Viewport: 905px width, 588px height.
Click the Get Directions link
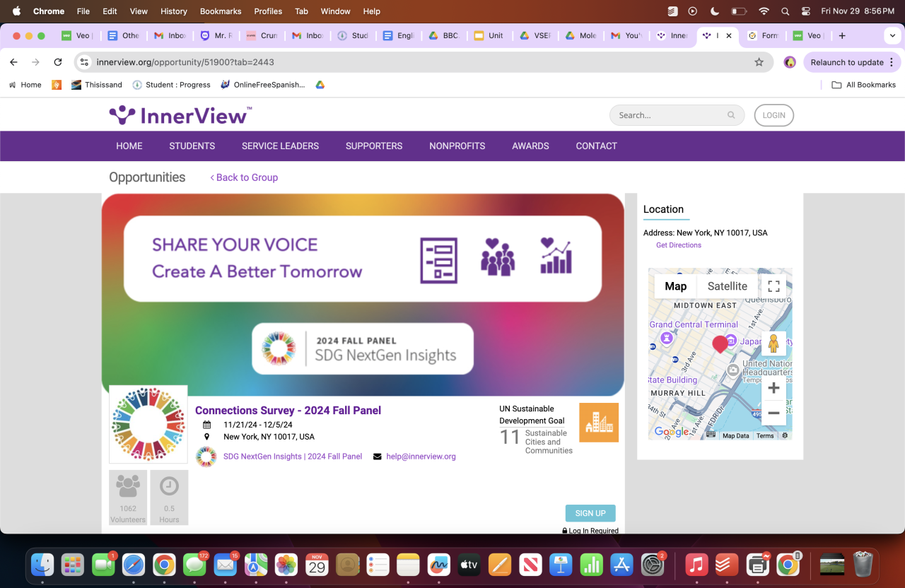click(679, 245)
